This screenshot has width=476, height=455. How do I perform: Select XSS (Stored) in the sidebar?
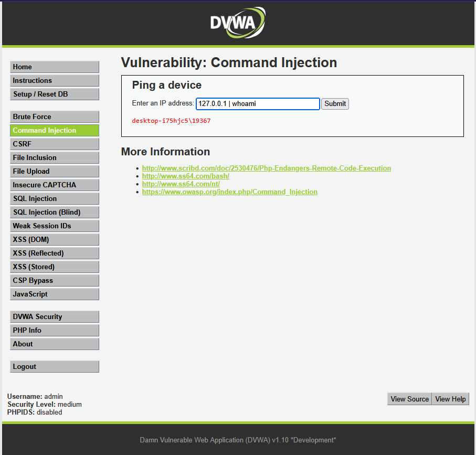pos(55,267)
